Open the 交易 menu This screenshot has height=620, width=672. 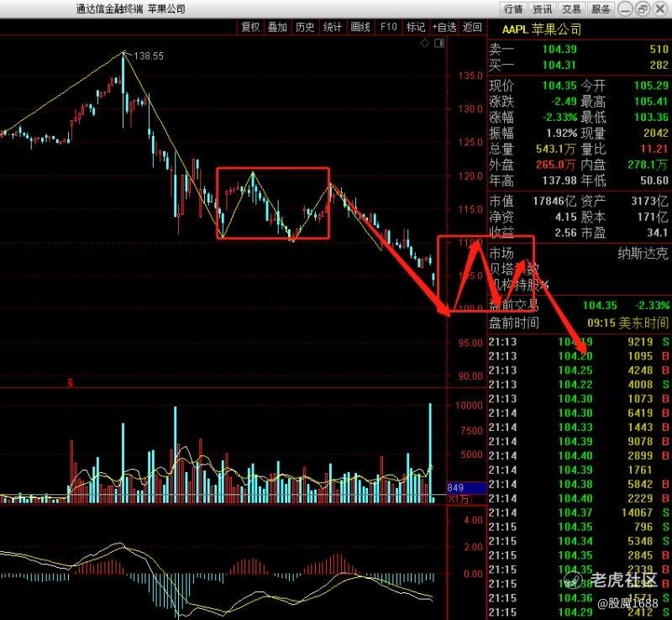click(x=571, y=9)
